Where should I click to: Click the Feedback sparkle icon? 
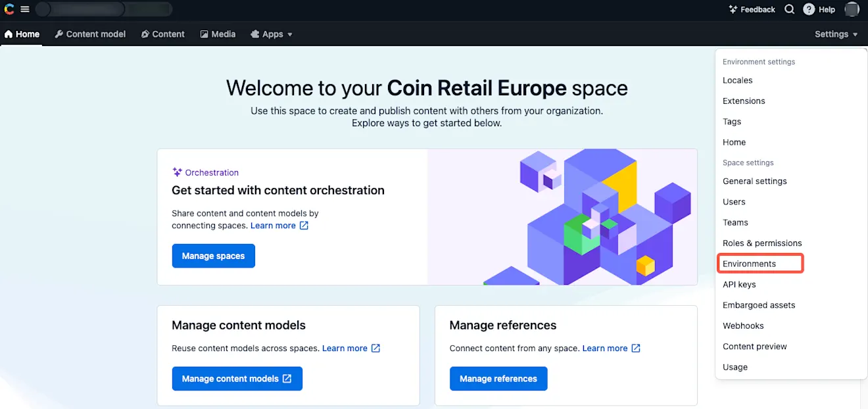point(733,9)
